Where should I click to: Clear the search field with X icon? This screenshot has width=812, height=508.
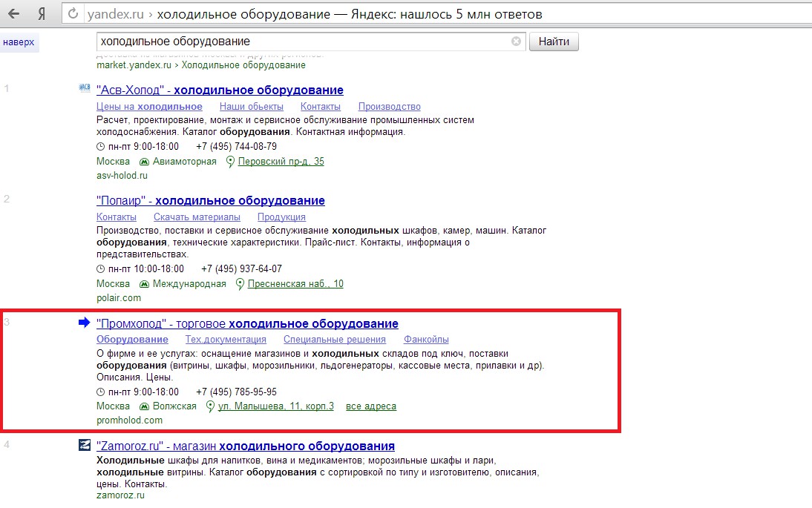(x=516, y=42)
